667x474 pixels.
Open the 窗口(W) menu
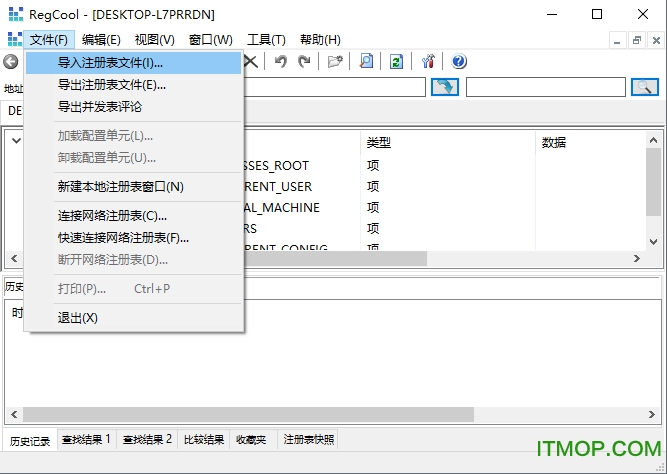[x=211, y=40]
